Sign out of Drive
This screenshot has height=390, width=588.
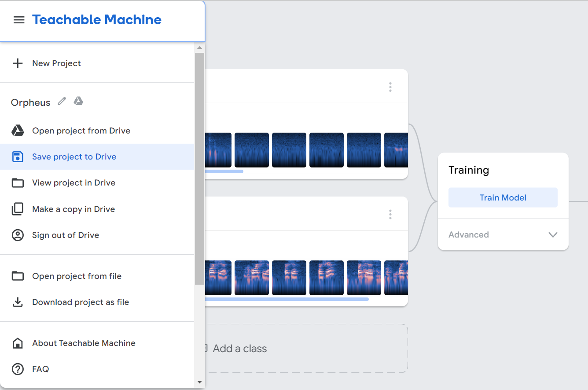pos(97,235)
